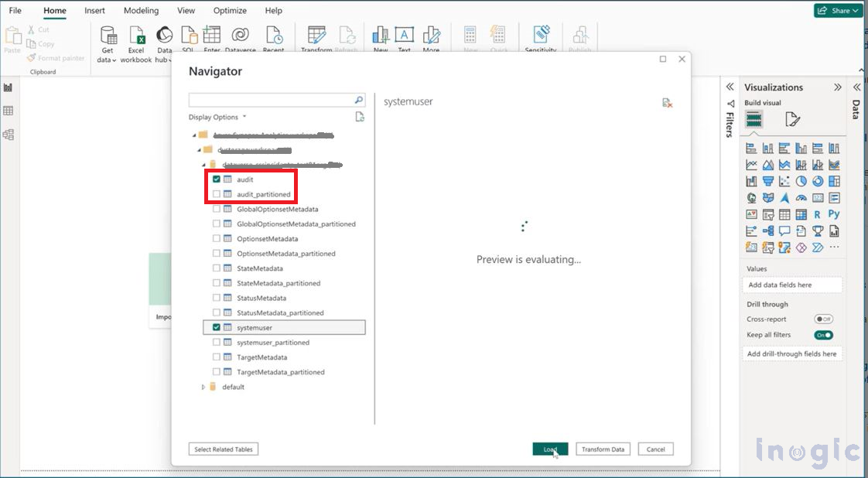Screen dimensions: 868x478
Task: Switch to the Help ribbon tab
Action: [x=273, y=11]
